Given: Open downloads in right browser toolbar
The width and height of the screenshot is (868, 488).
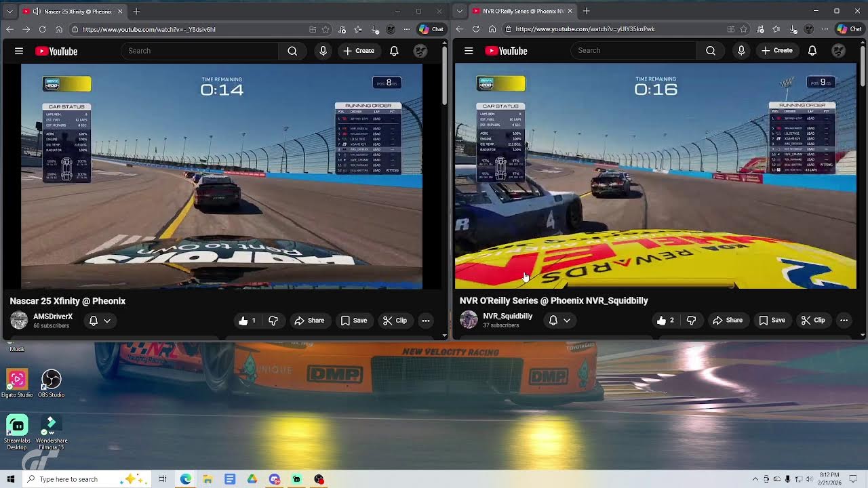Looking at the screenshot, I should pos(793,29).
